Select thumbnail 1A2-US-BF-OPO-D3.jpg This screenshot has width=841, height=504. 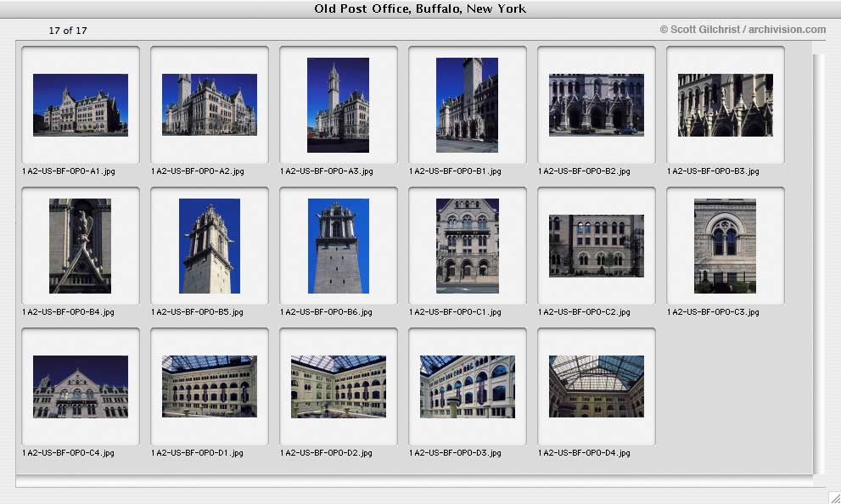click(468, 387)
